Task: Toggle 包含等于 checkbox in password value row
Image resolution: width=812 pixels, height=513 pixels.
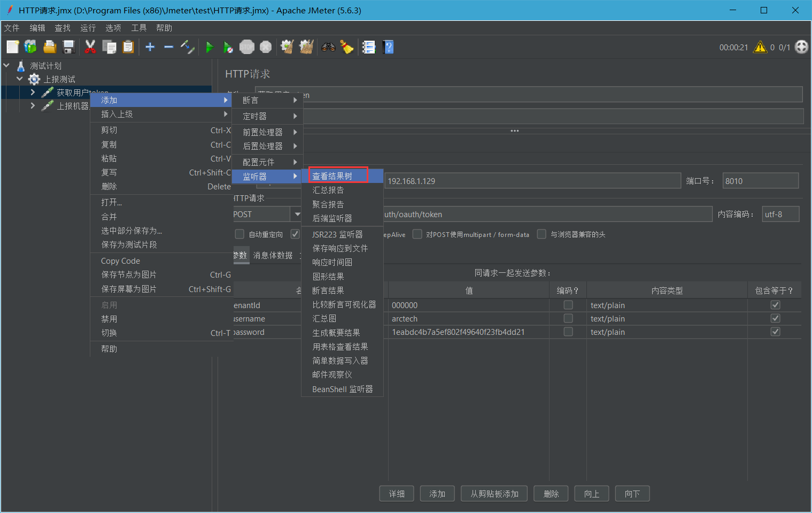Action: (x=775, y=332)
